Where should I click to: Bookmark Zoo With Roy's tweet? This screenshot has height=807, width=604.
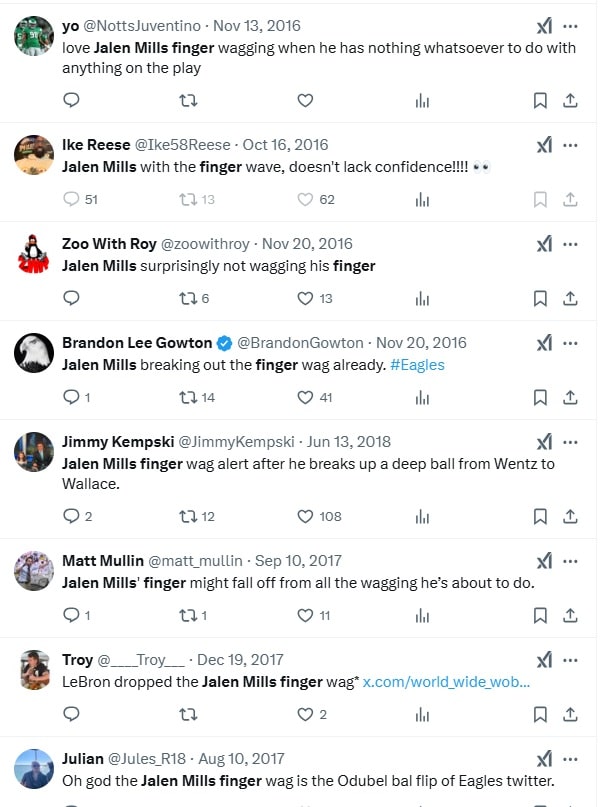pyautogui.click(x=540, y=298)
